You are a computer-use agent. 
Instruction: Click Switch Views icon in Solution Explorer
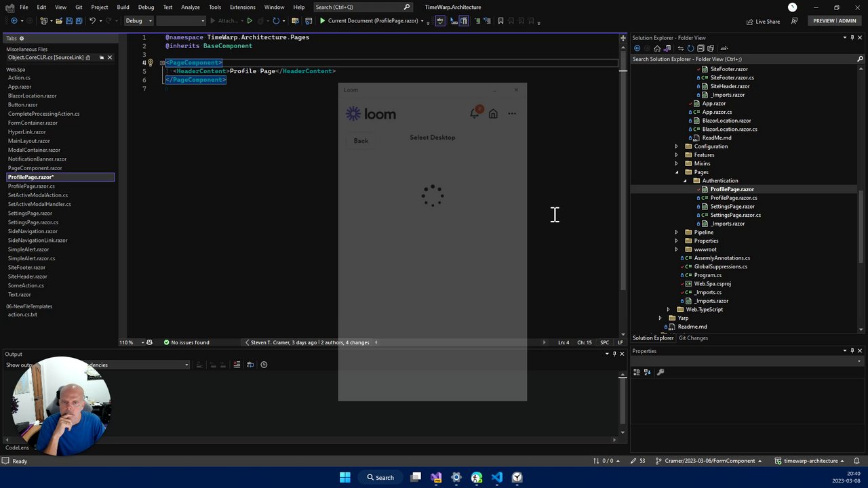pyautogui.click(x=666, y=48)
